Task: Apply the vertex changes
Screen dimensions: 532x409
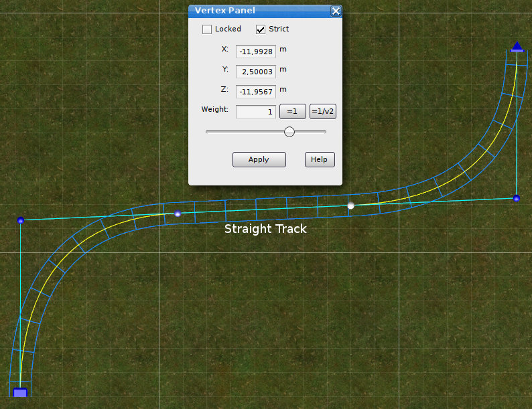Action: [x=259, y=159]
